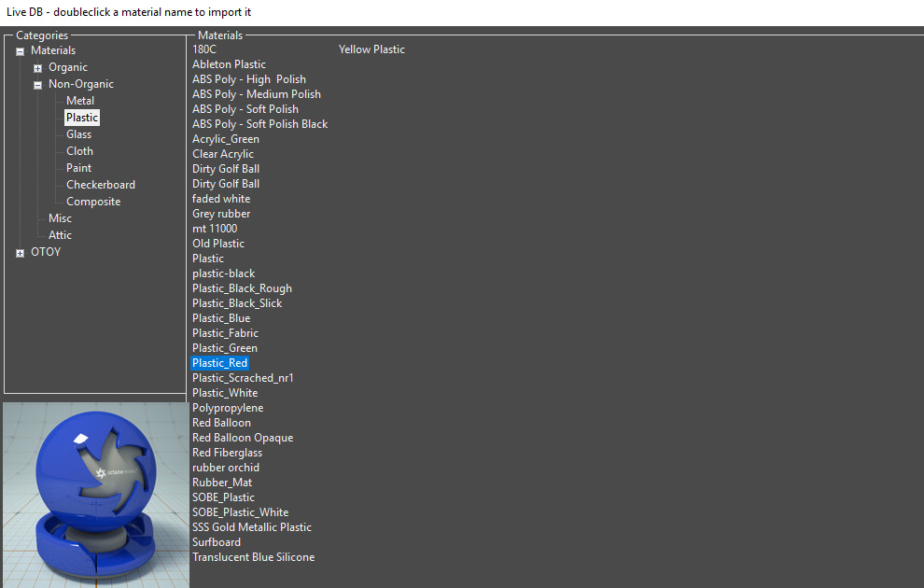Select the Materials root label

pyautogui.click(x=53, y=50)
